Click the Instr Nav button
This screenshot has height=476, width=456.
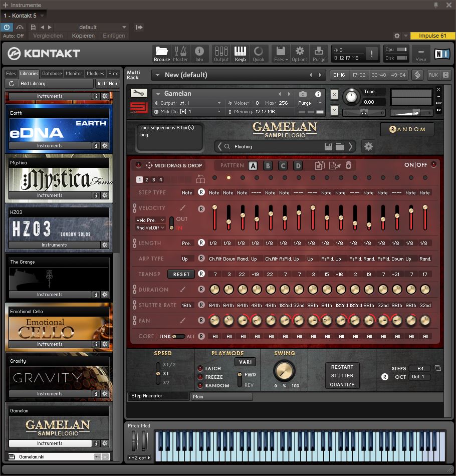click(x=107, y=84)
